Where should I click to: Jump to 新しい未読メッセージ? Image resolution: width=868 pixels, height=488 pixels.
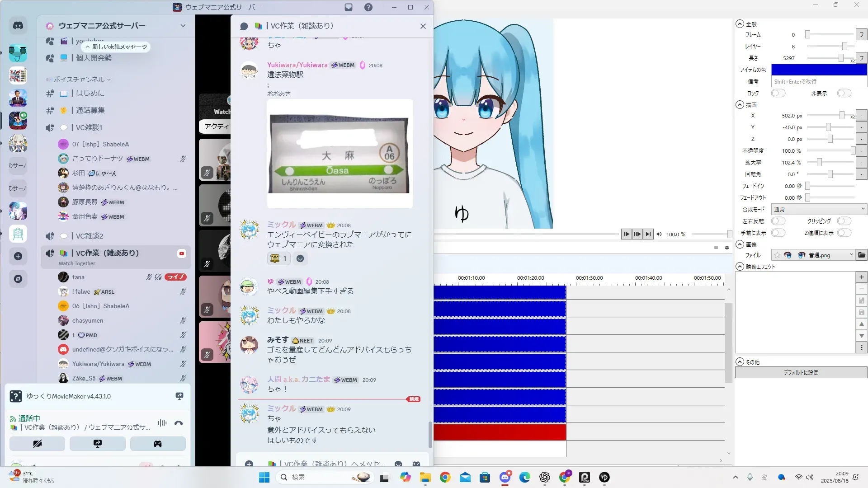pyautogui.click(x=116, y=47)
